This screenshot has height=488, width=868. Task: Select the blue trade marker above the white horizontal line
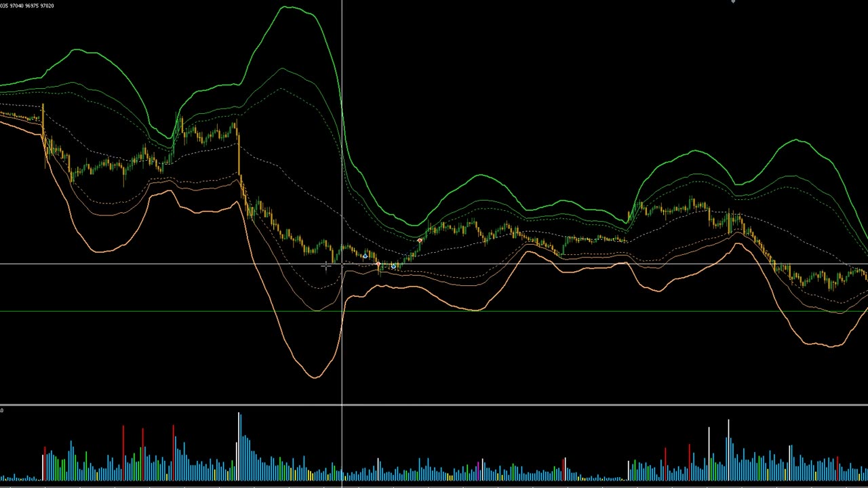[365, 256]
